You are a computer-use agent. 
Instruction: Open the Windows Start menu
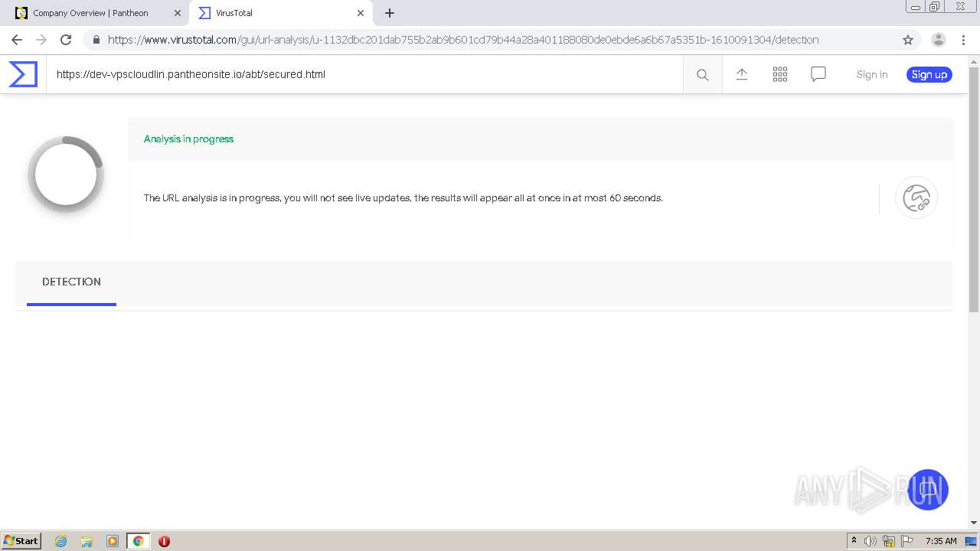tap(21, 540)
